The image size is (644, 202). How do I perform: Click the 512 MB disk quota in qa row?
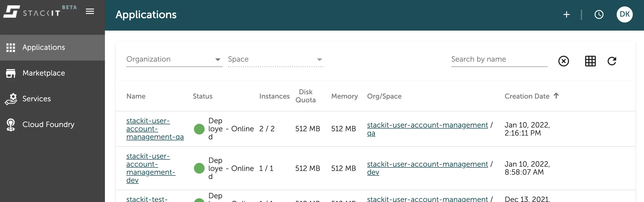point(308,129)
